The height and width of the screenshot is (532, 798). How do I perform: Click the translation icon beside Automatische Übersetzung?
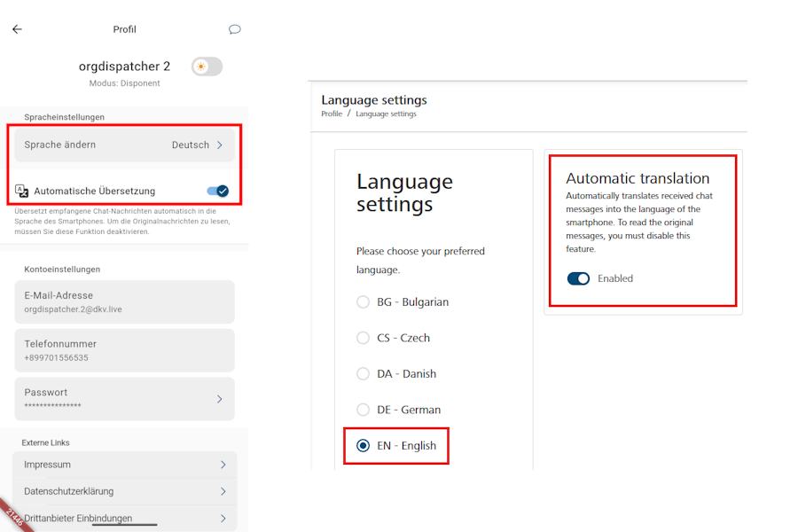coord(22,191)
